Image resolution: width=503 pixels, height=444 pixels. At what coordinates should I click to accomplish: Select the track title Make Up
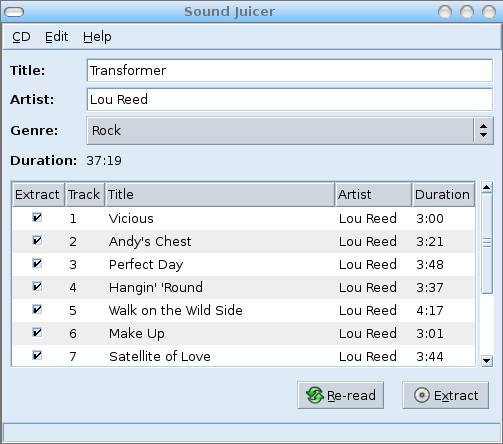point(137,334)
